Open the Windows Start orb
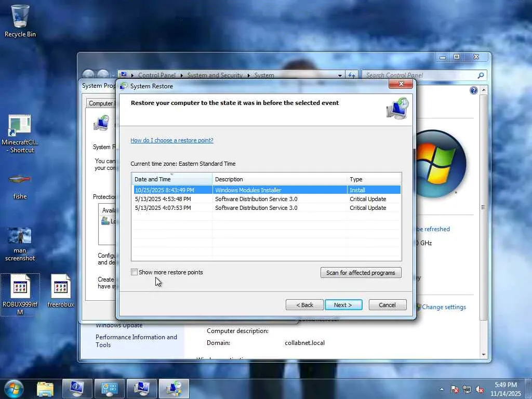This screenshot has height=399, width=532. coord(14,389)
